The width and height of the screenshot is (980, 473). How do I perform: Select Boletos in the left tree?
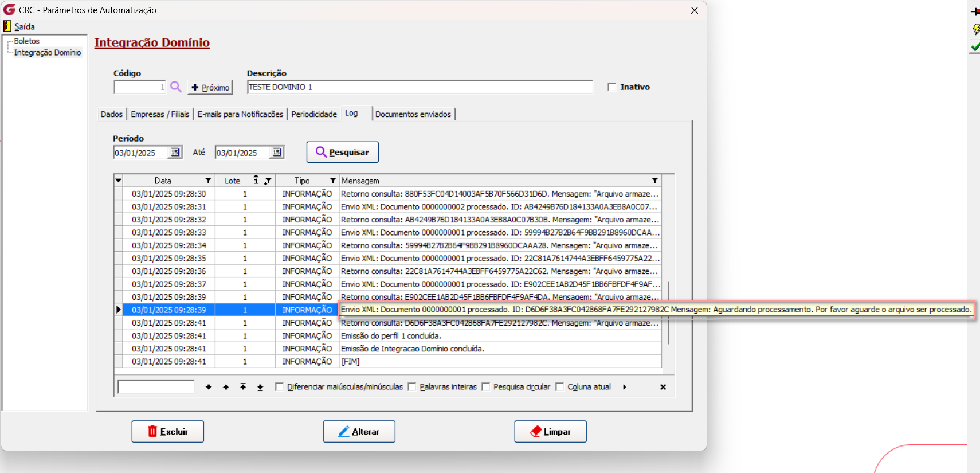[x=27, y=41]
